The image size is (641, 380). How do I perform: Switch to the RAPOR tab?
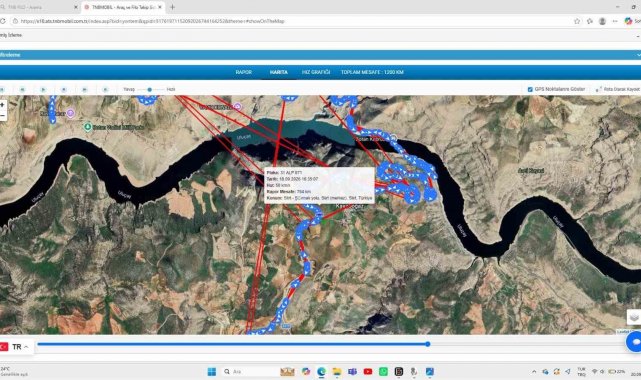[244, 72]
